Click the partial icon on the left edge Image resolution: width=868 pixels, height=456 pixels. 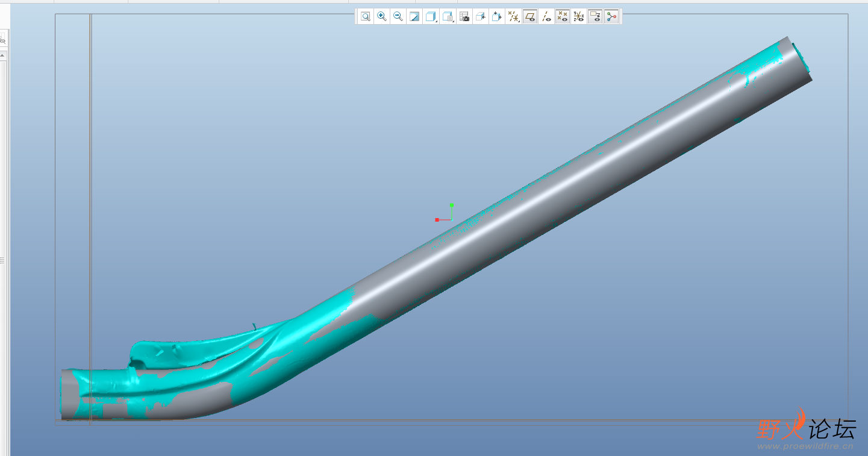[2, 40]
